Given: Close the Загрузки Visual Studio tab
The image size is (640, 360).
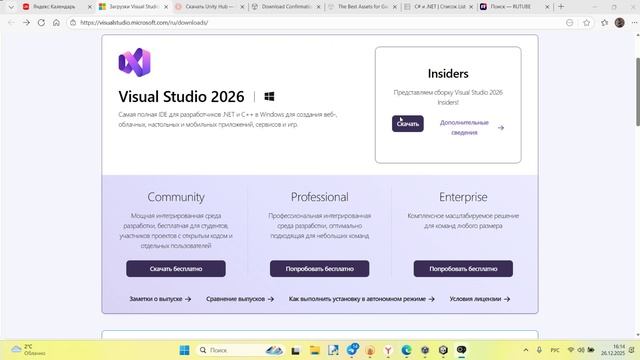Looking at the screenshot, I should [x=166, y=7].
